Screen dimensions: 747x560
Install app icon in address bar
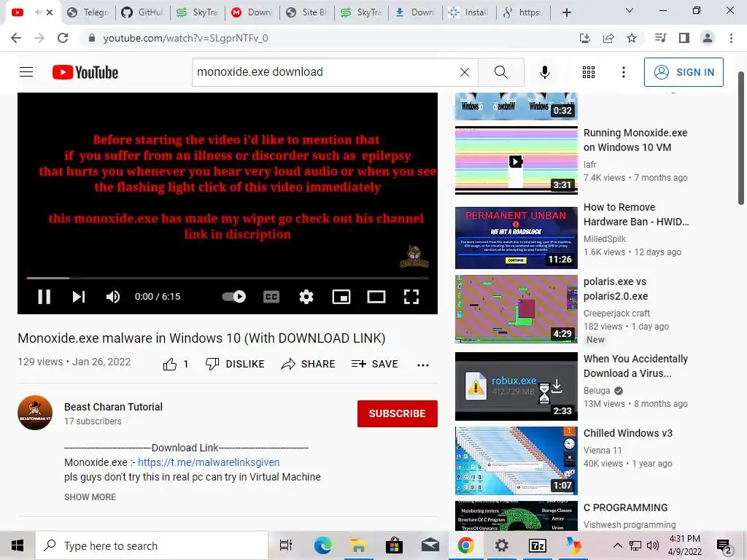pyautogui.click(x=584, y=38)
